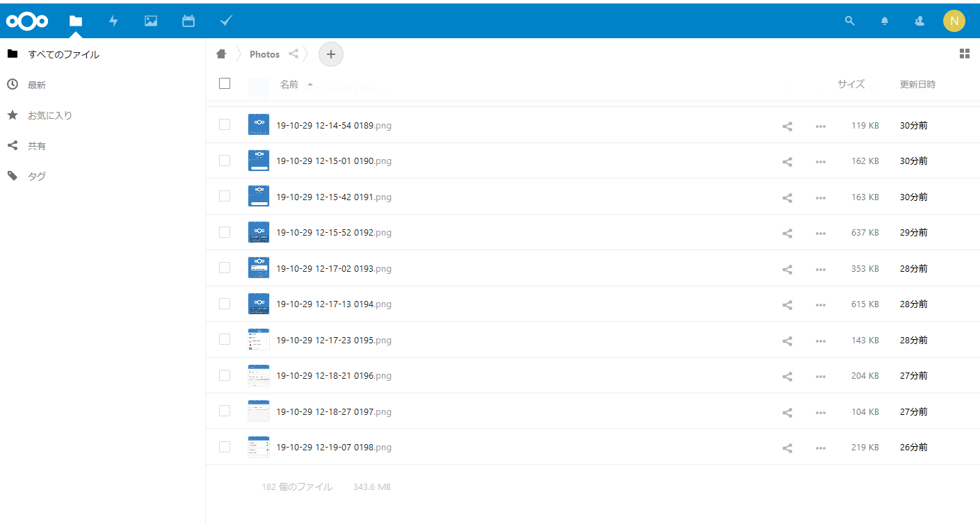Select checkbox for file 0192.png
The width and height of the screenshot is (980, 524).
coord(225,232)
